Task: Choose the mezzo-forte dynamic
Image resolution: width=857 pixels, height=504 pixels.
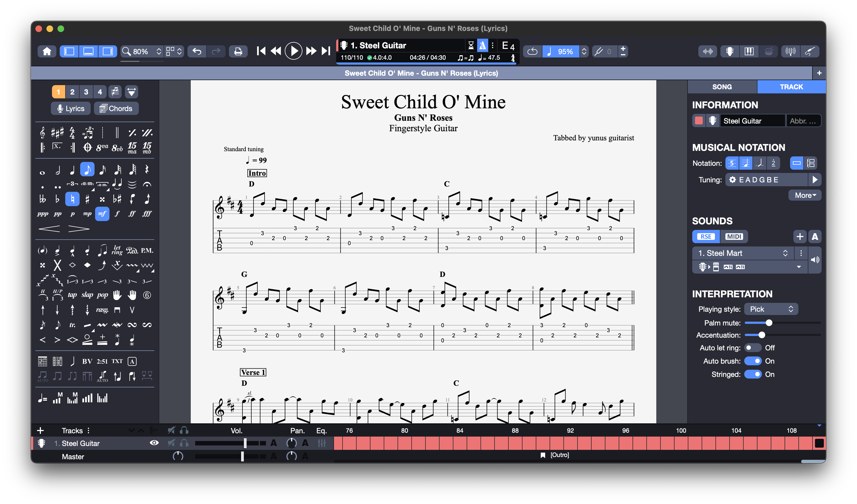Action: pos(102,214)
